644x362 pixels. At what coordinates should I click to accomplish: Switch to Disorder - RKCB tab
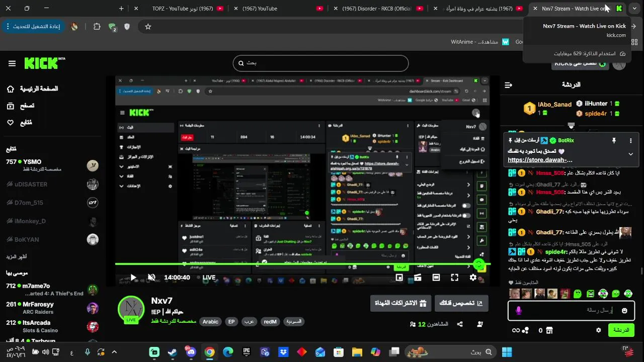(377, 9)
